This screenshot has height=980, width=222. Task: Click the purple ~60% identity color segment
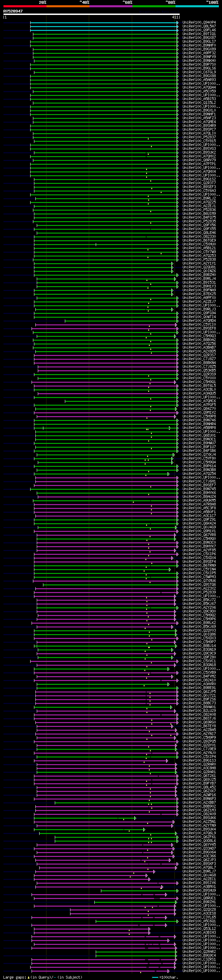[111, 6]
